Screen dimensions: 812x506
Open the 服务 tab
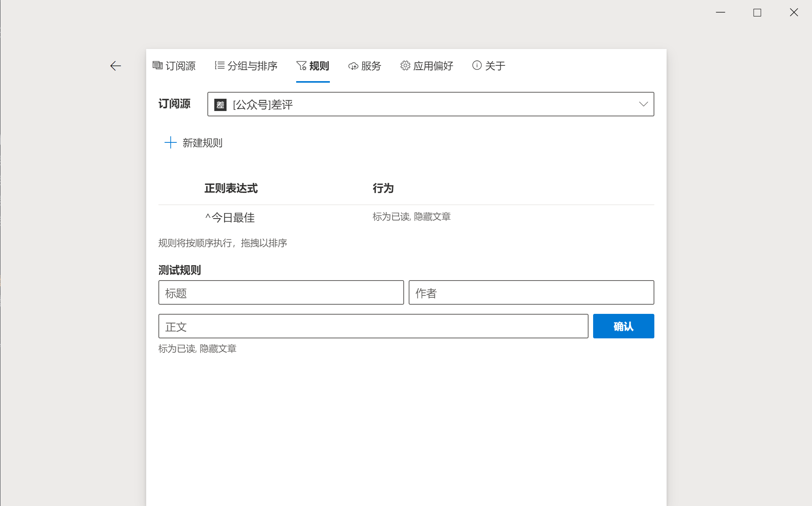[365, 66]
